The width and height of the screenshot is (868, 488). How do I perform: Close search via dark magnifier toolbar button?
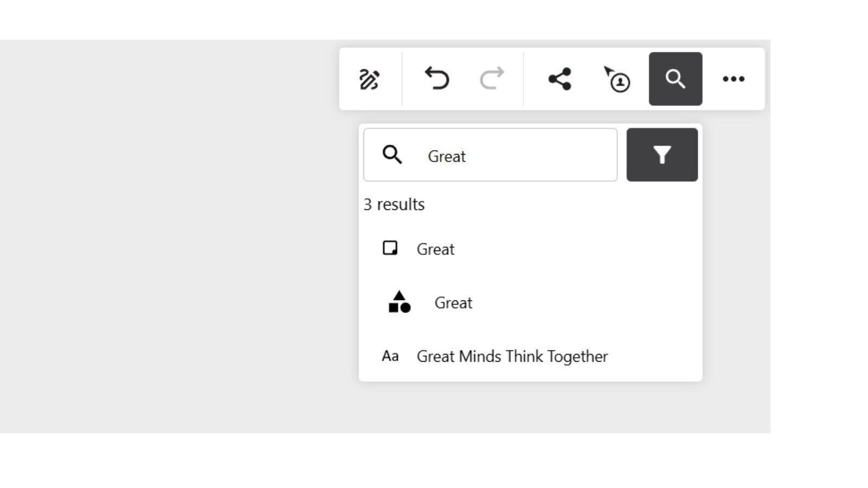675,79
